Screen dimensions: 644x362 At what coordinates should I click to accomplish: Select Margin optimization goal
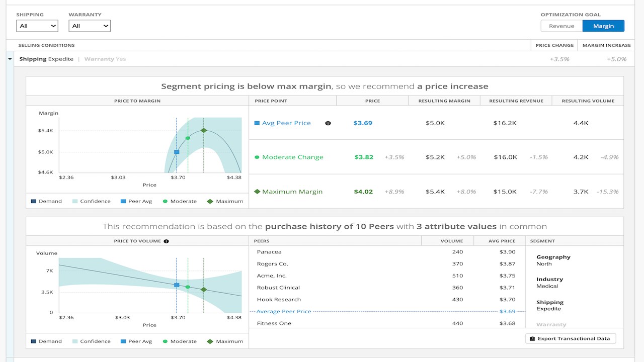(x=603, y=26)
